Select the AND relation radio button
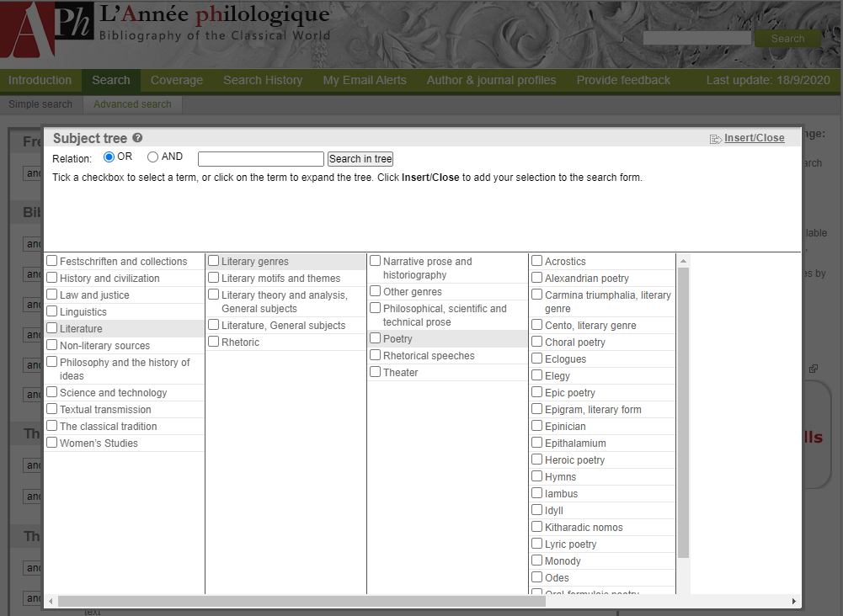The image size is (843, 616). (152, 157)
